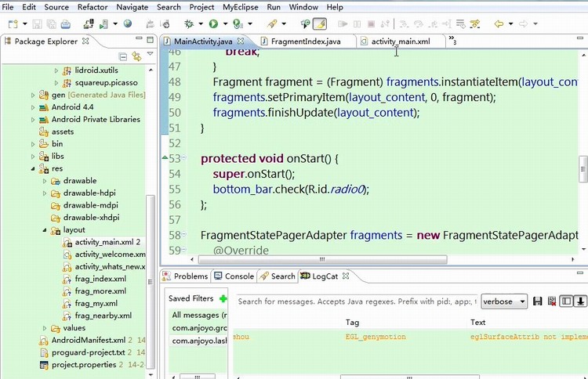This screenshot has height=379, width=588.
Task: Collapse the layout folder
Action: point(45,230)
